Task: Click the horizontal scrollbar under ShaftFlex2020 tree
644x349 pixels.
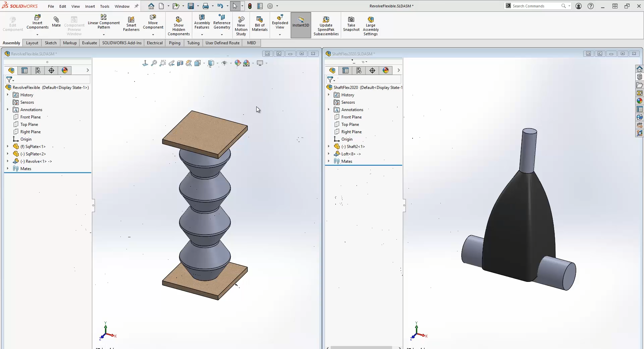Action: click(x=361, y=347)
